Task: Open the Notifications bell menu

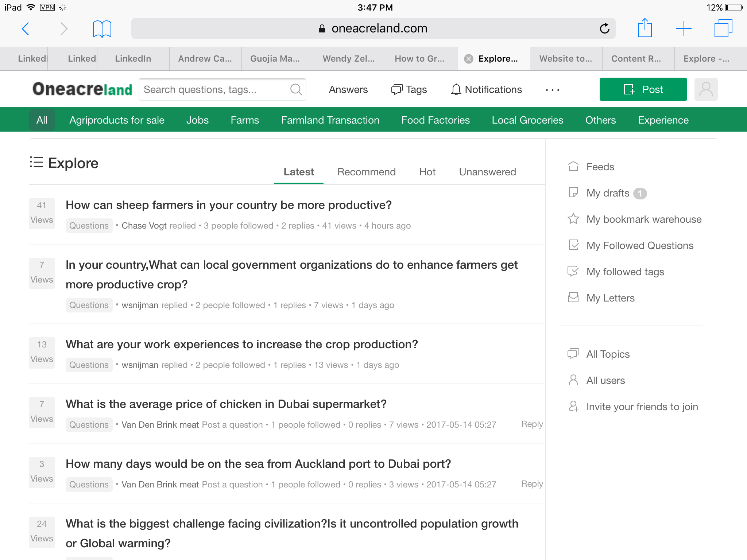Action: [x=486, y=90]
